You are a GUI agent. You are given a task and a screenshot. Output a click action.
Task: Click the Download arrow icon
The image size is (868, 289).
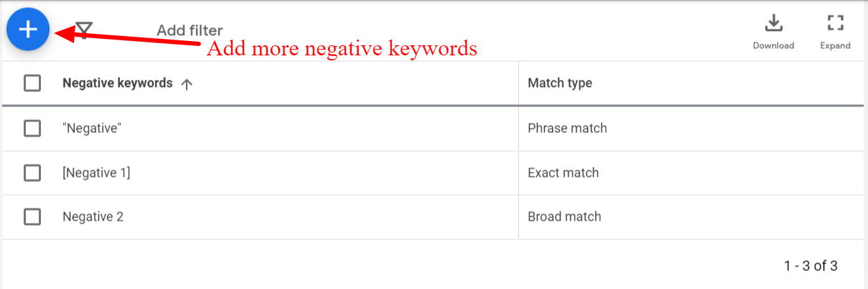(773, 24)
